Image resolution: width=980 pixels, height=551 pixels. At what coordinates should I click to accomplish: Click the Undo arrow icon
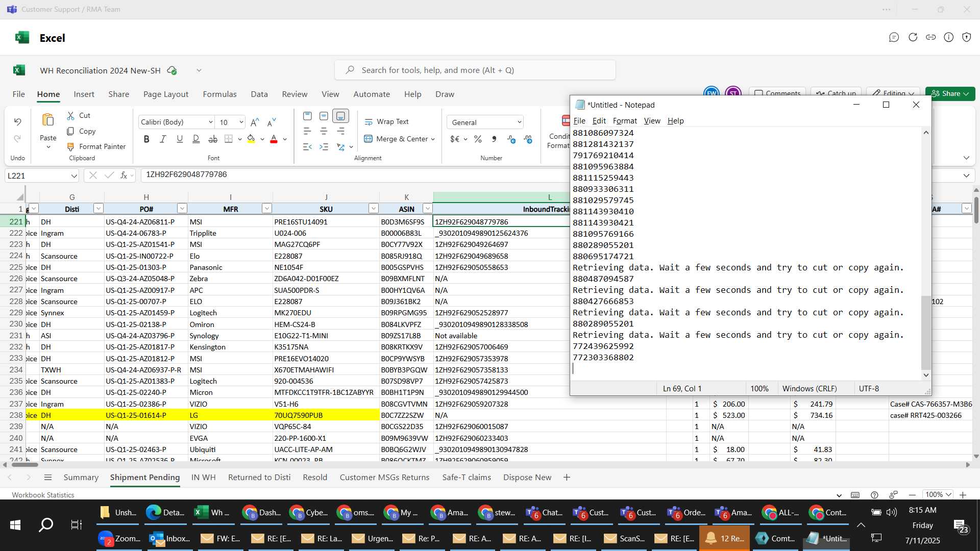pyautogui.click(x=17, y=122)
